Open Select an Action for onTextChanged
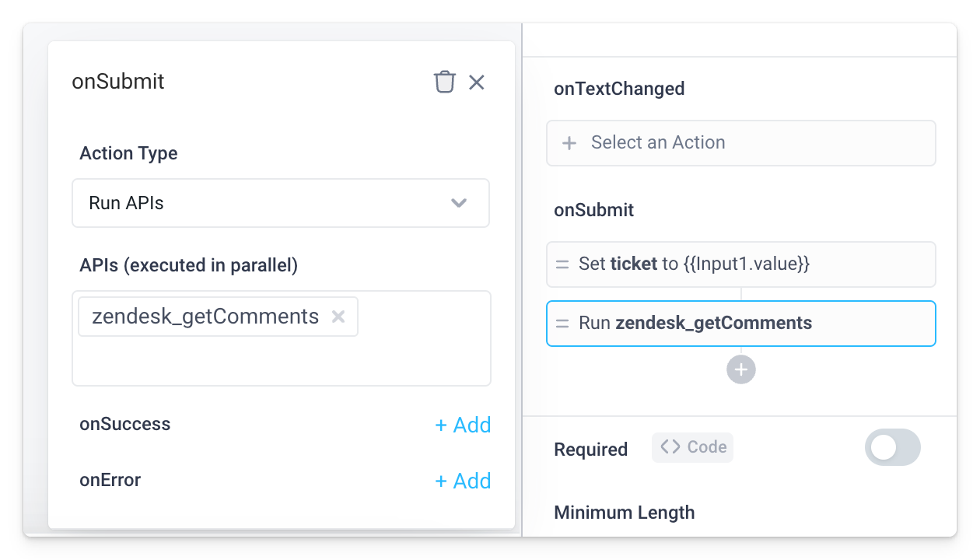The width and height of the screenshot is (980, 560). click(x=740, y=142)
